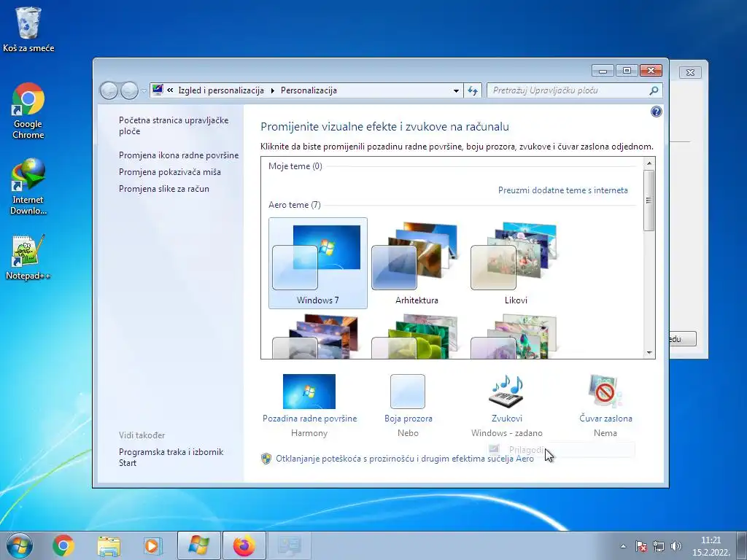This screenshot has width=747, height=560.
Task: Open Otklanjanje poteškoća Aero link
Action: tap(405, 459)
